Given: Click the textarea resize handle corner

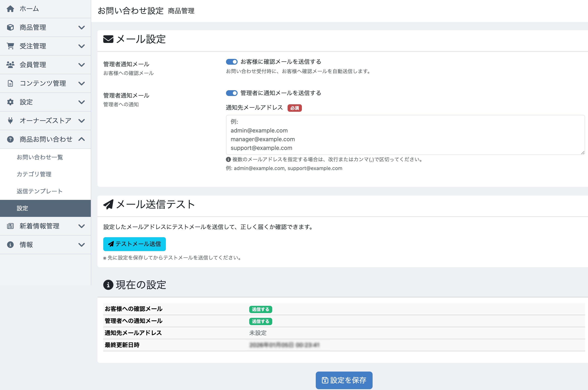Looking at the screenshot, I should 583,153.
